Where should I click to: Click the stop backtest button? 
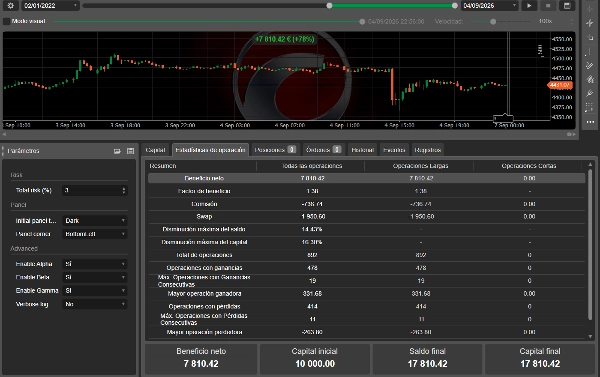548,5
